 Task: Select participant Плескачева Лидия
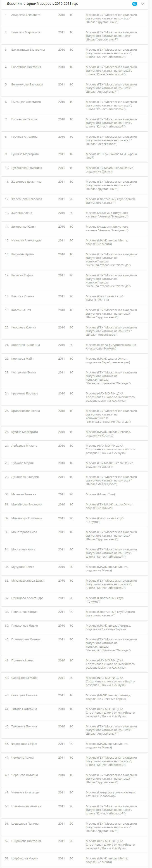click(24, 626)
